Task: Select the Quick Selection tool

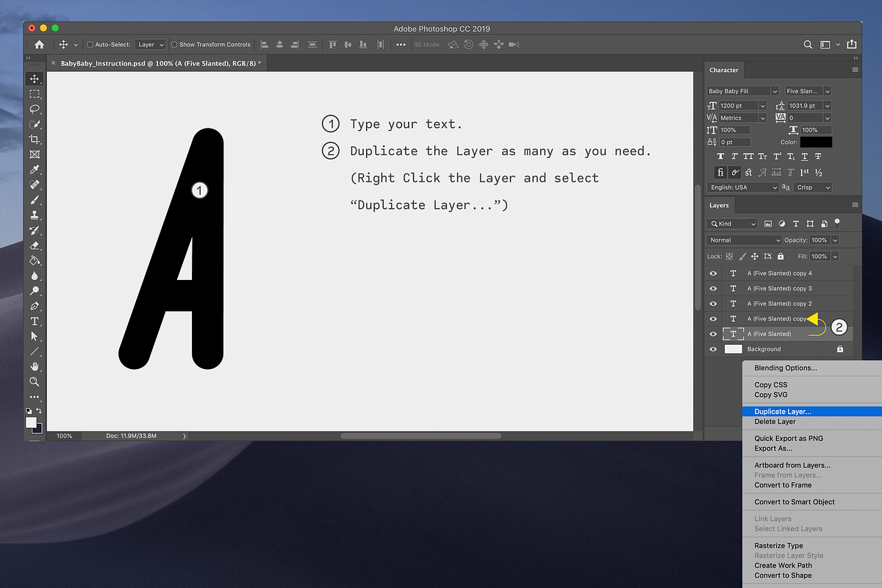Action: pos(34,124)
